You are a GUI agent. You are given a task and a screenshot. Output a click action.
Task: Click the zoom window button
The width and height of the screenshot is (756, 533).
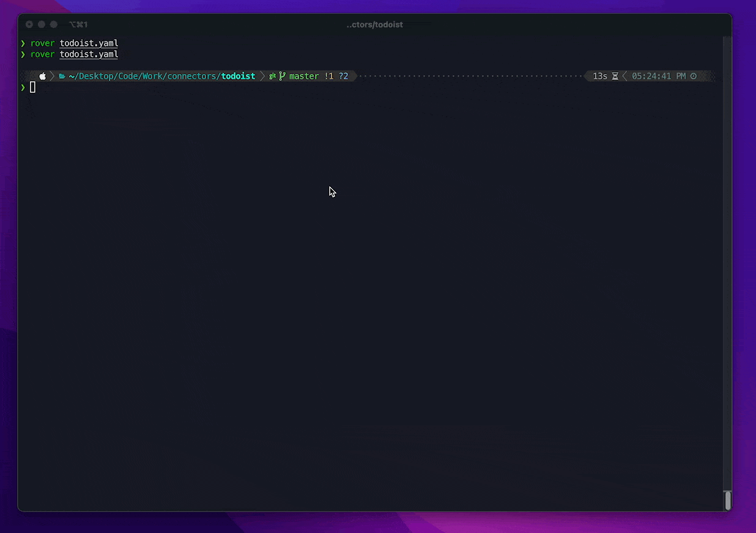[53, 24]
